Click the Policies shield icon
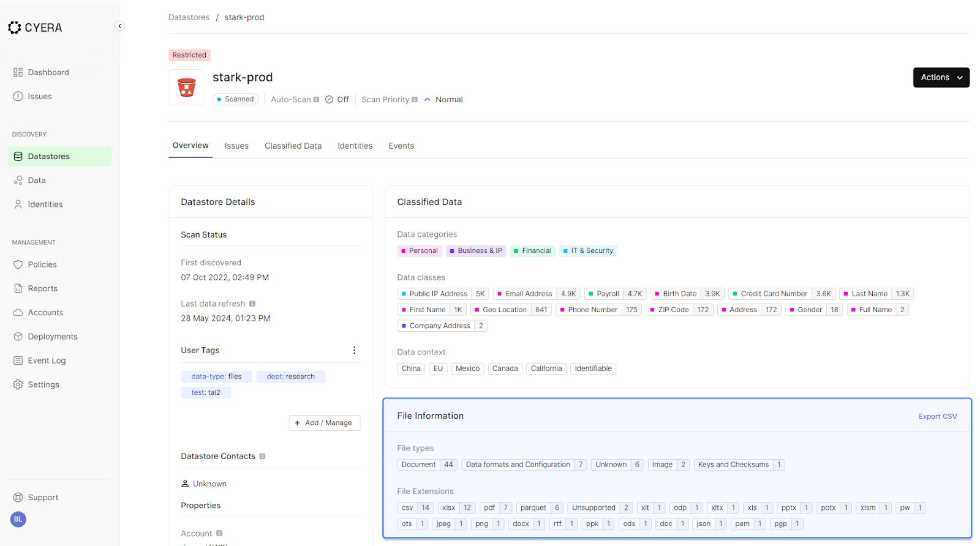 pos(18,264)
